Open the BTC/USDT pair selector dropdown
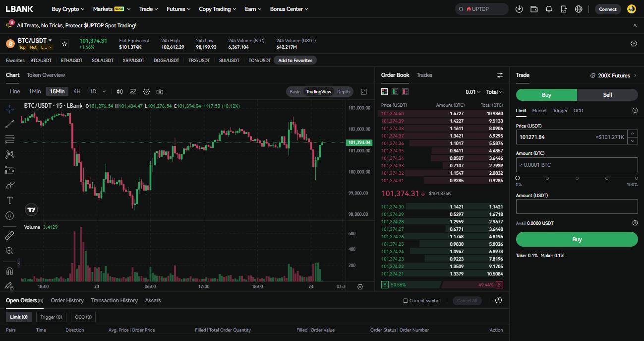Image resolution: width=644 pixels, height=341 pixels. (34, 40)
